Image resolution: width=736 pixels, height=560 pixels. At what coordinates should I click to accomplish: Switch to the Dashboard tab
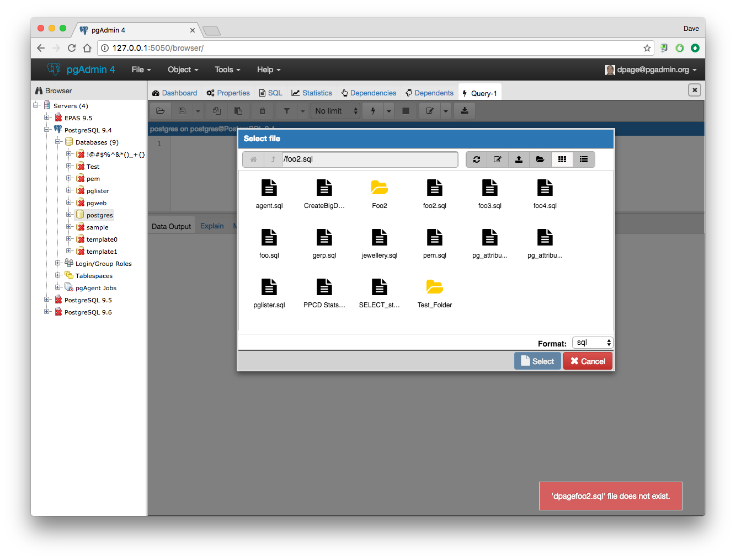click(x=174, y=93)
